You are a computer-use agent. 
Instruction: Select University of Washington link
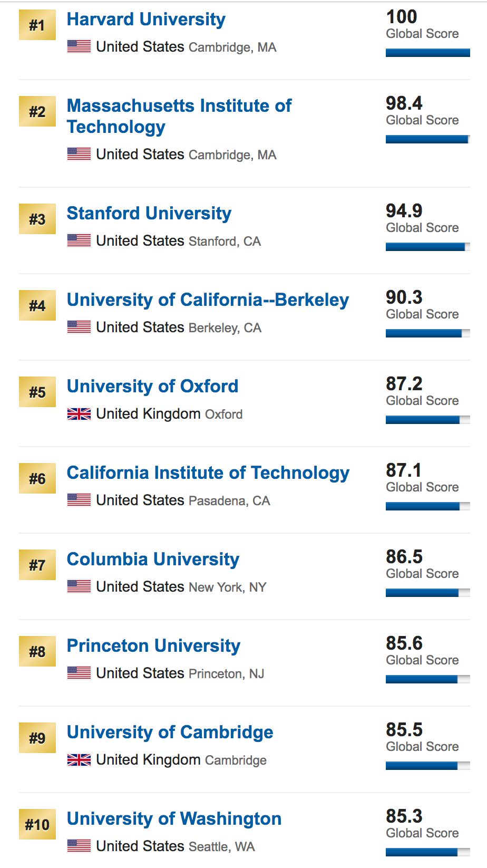pyautogui.click(x=174, y=819)
